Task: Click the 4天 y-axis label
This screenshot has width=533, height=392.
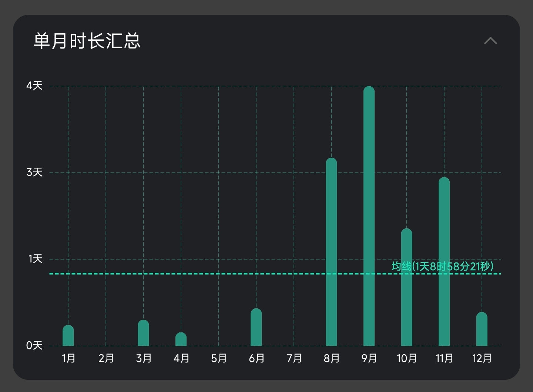Action: click(x=34, y=86)
